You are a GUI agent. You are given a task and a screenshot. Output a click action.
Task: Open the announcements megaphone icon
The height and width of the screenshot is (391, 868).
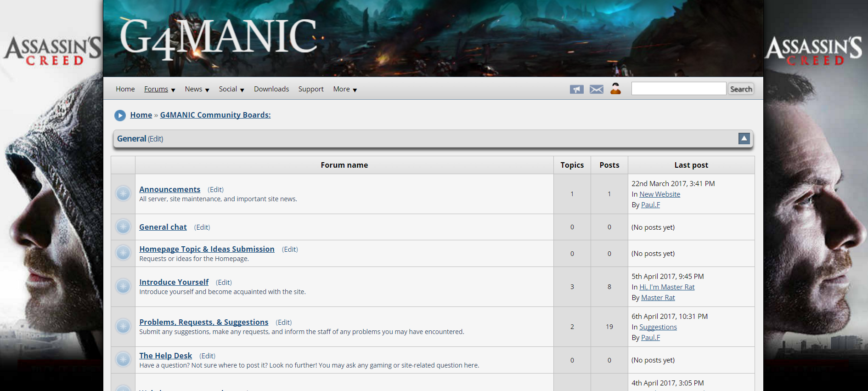point(576,89)
